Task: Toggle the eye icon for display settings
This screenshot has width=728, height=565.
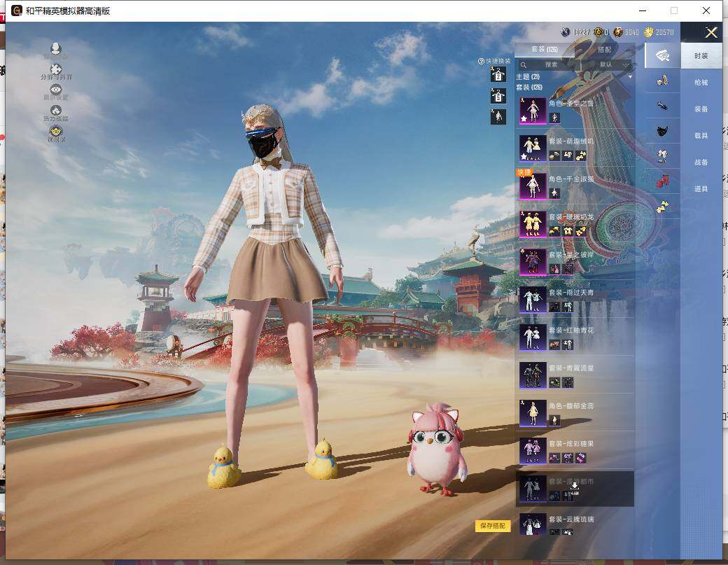Action: point(56,90)
